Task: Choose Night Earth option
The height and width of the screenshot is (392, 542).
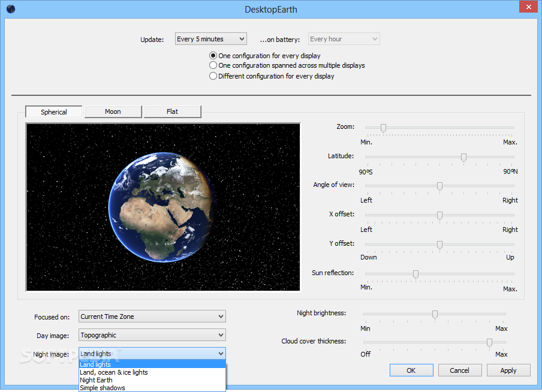Action: (152, 380)
